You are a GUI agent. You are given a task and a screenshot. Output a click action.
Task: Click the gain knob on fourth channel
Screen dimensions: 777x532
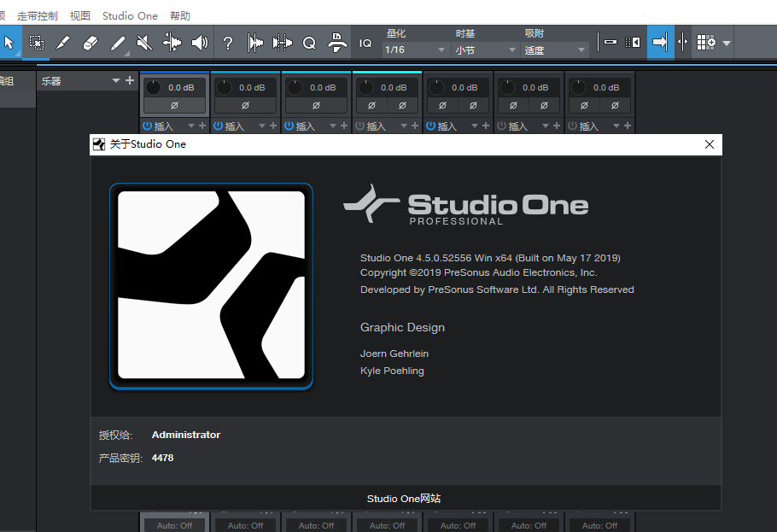(365, 87)
